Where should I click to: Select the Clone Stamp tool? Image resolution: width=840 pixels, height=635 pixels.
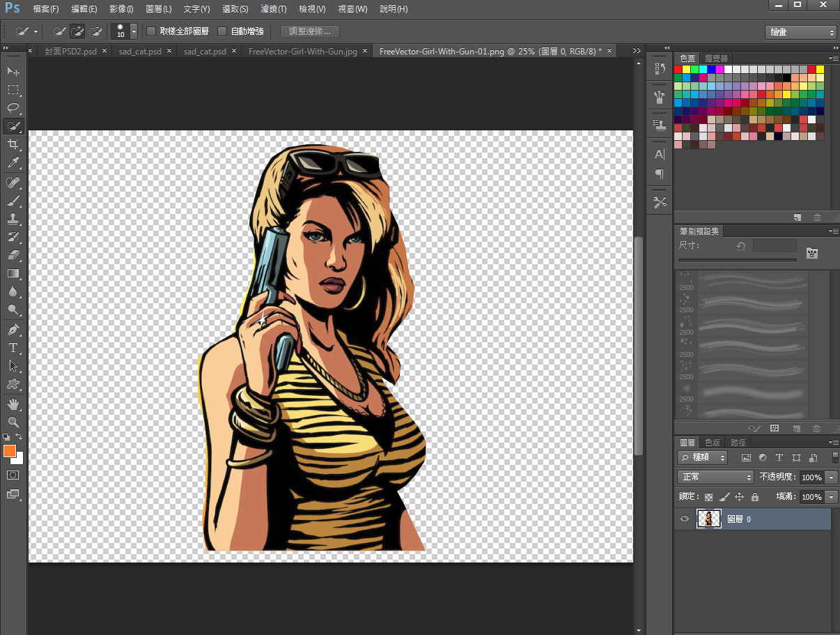13,219
